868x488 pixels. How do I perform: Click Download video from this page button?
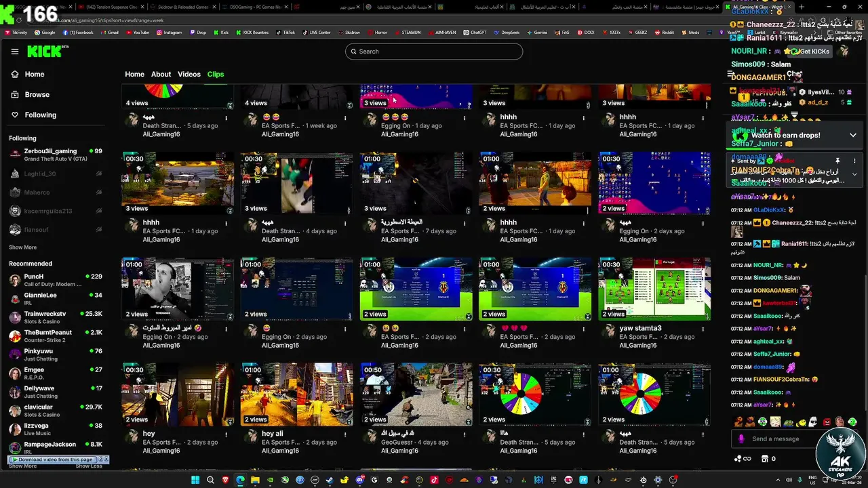[x=52, y=460]
